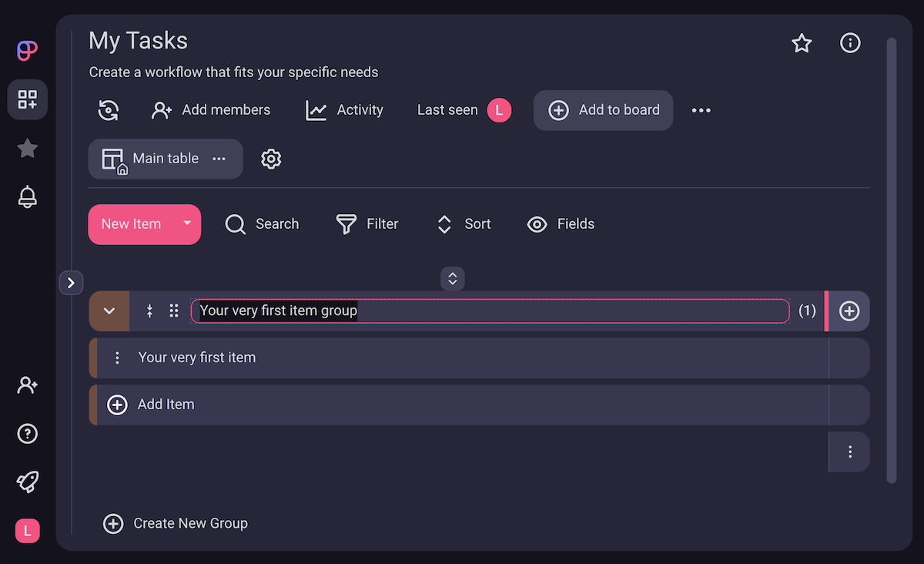Screen dimensions: 924x564
Task: Open Main table tab options ellipsis
Action: pos(219,159)
